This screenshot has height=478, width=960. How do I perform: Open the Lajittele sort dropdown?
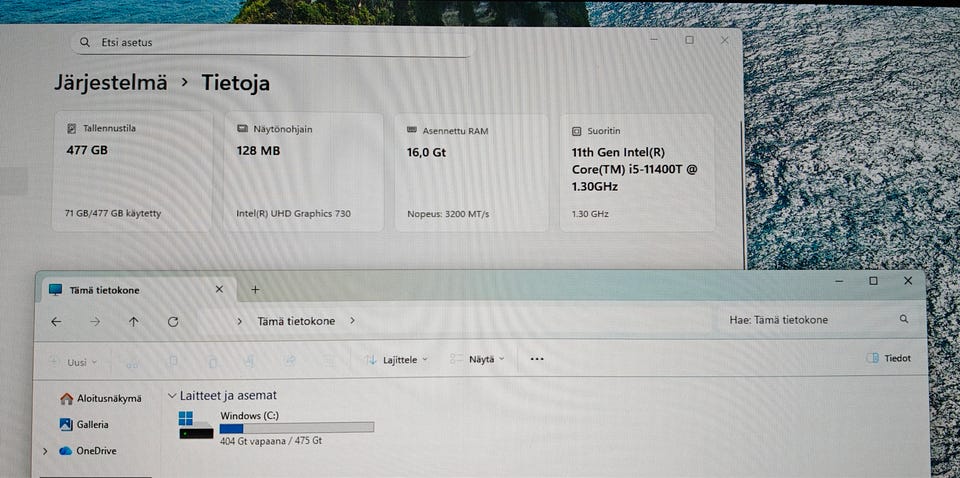click(397, 360)
